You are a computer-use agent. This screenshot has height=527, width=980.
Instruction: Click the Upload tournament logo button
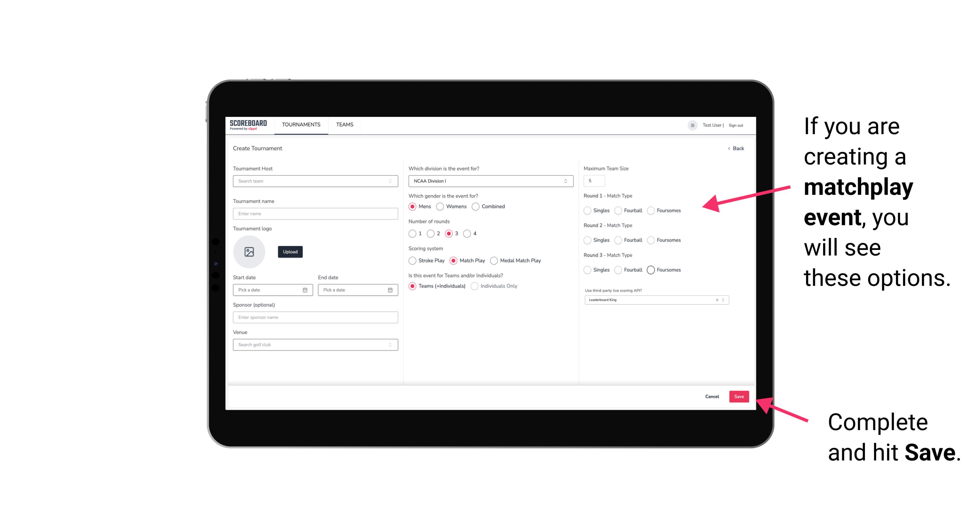(290, 252)
